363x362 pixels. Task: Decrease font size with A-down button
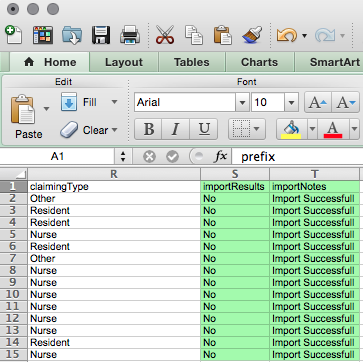pos(345,103)
